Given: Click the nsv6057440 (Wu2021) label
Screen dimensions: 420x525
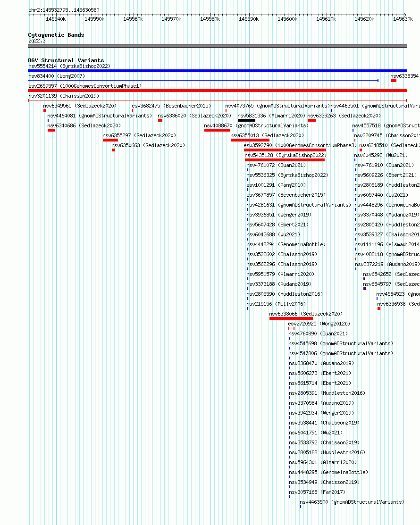Looking at the screenshot, I should click(381, 195).
